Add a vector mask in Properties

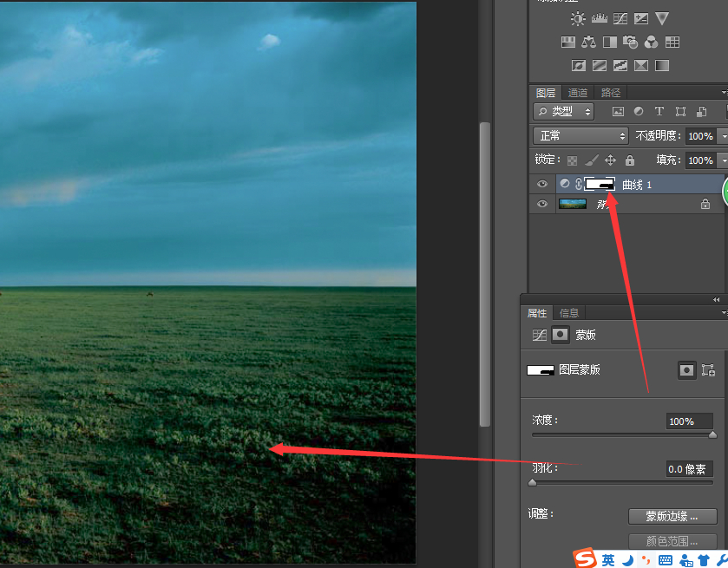pos(708,370)
